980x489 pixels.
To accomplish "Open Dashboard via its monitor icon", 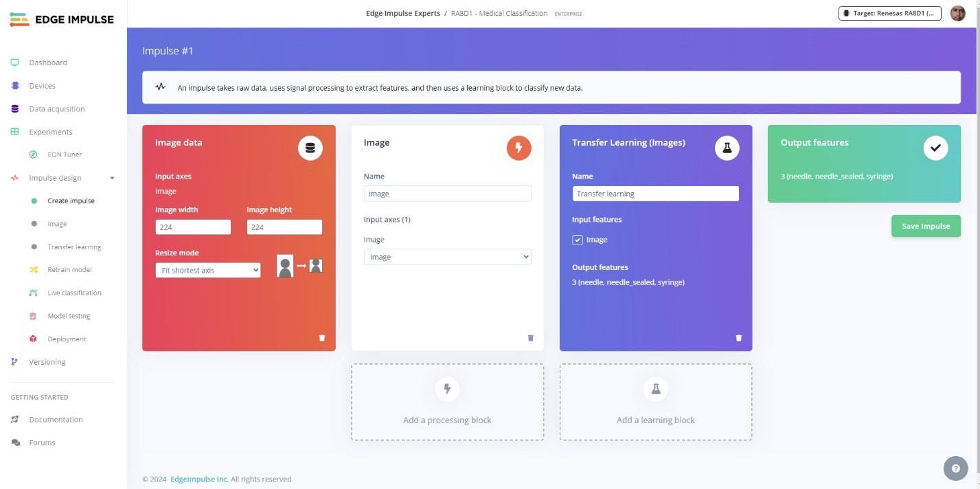I will click(x=14, y=62).
